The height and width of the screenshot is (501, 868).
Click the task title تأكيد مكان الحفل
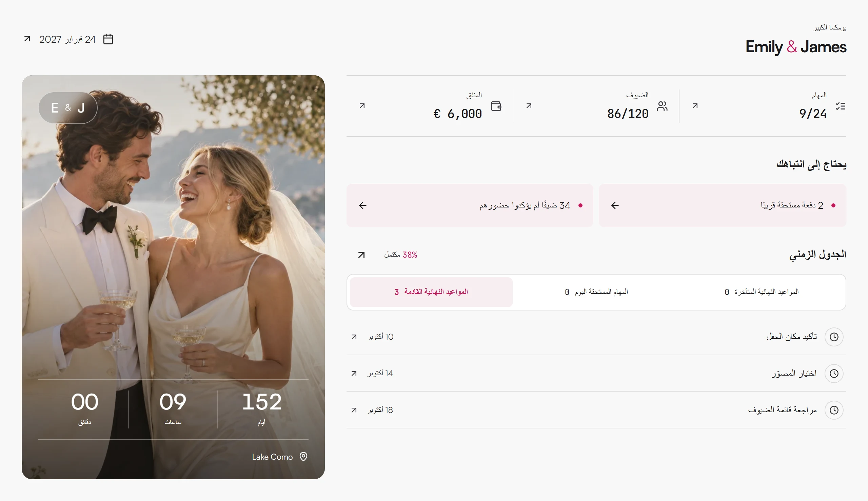point(792,337)
